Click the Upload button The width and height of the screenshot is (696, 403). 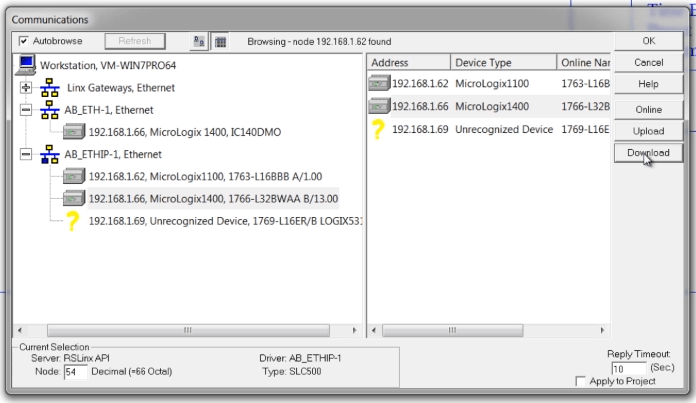[649, 131]
